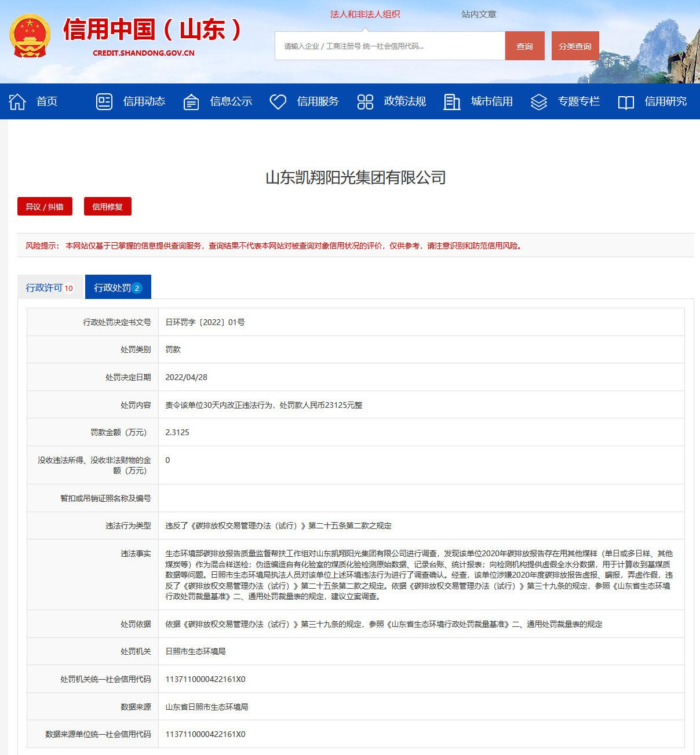Click company name 山东凯翔阳光集团有限公司 heading

[x=356, y=177]
